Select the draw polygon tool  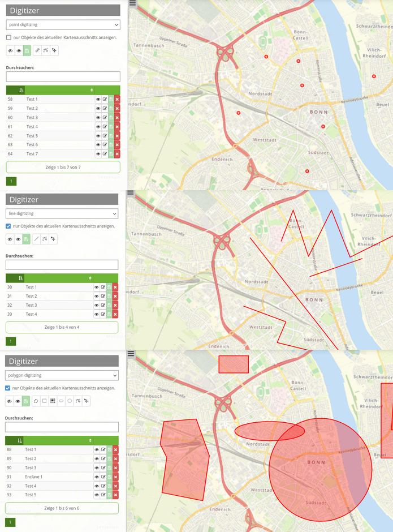click(36, 401)
